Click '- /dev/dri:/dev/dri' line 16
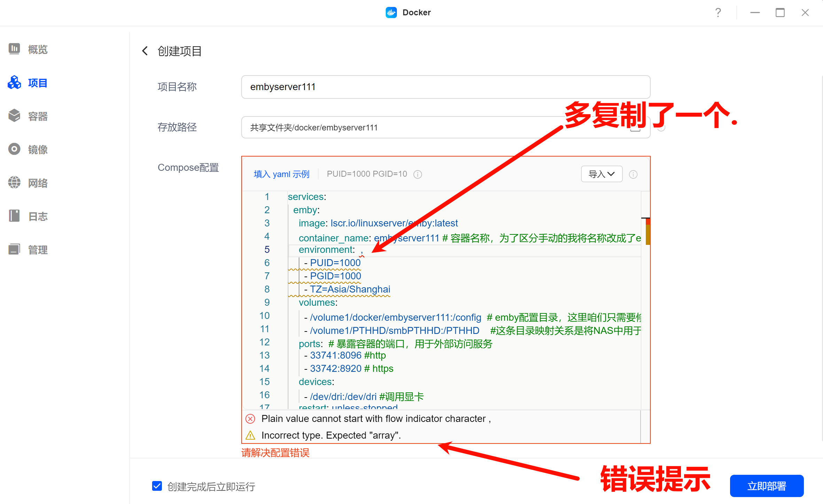823x504 pixels. pyautogui.click(x=364, y=397)
